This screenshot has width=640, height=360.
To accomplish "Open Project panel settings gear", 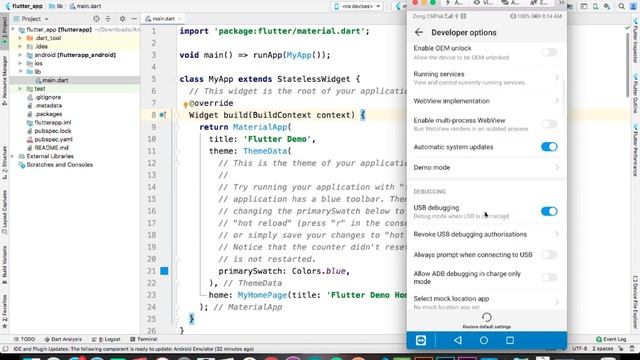I will coord(122,19).
